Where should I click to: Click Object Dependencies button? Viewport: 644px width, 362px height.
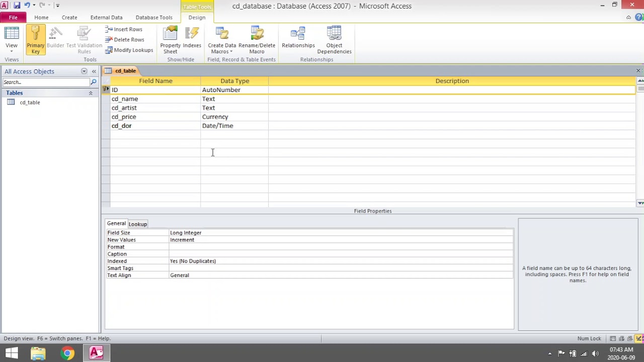[334, 40]
